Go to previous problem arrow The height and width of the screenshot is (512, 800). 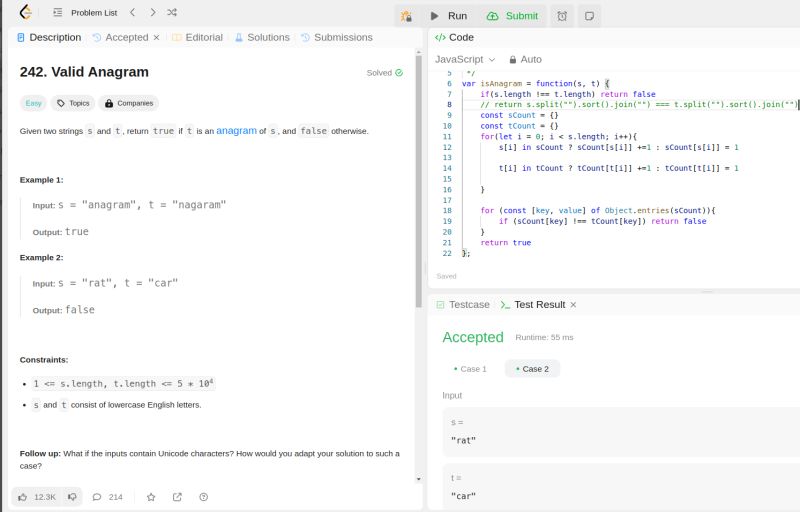point(133,12)
